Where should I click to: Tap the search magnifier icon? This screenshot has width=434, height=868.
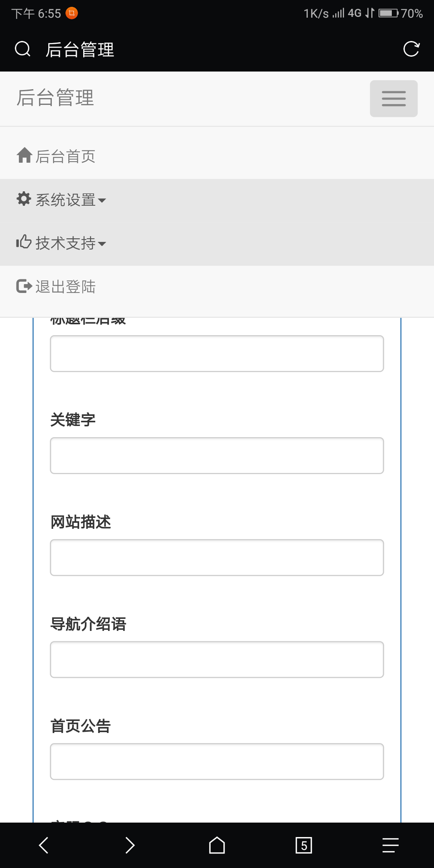click(x=23, y=49)
